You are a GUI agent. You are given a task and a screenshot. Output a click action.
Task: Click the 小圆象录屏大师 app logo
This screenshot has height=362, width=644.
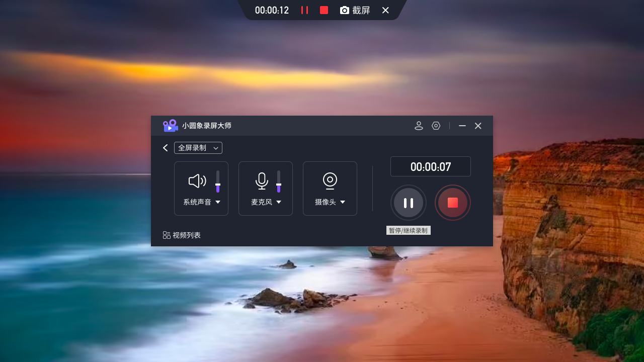(x=171, y=125)
